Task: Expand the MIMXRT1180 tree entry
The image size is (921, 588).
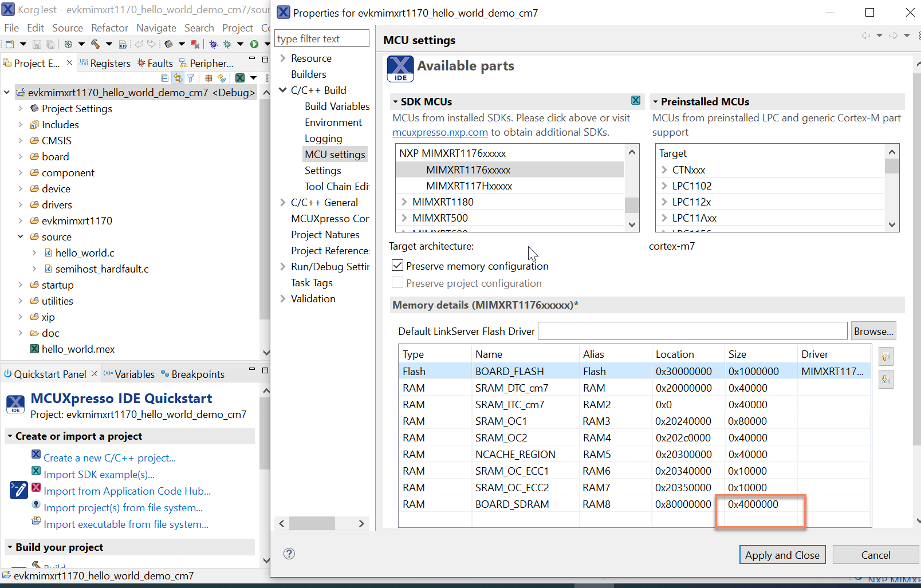Action: pos(403,202)
